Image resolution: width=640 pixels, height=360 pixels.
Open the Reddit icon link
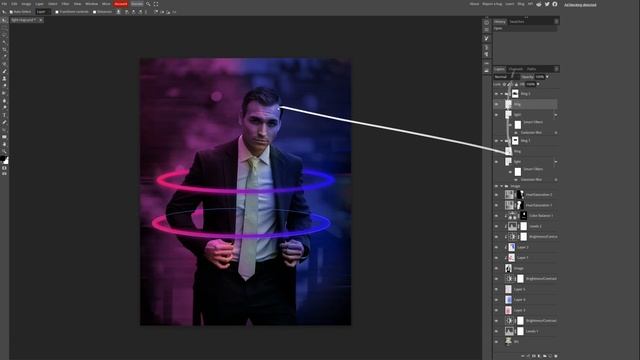(539, 4)
